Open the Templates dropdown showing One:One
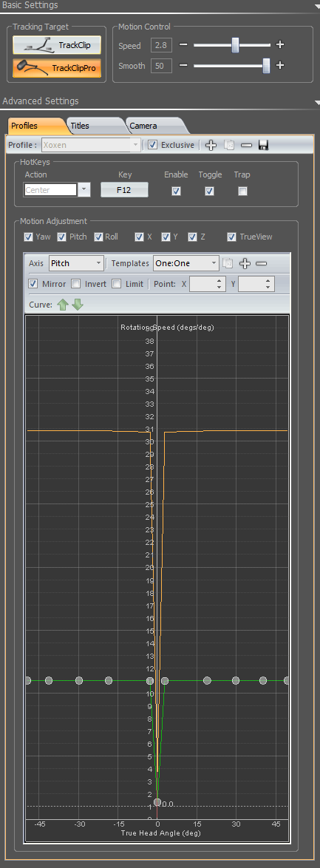The height and width of the screenshot is (868, 320). (x=186, y=263)
